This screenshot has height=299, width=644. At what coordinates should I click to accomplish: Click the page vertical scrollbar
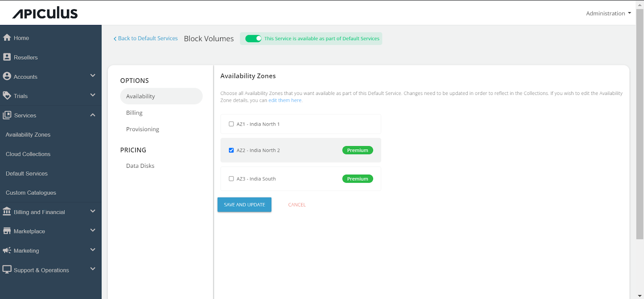coord(640,121)
